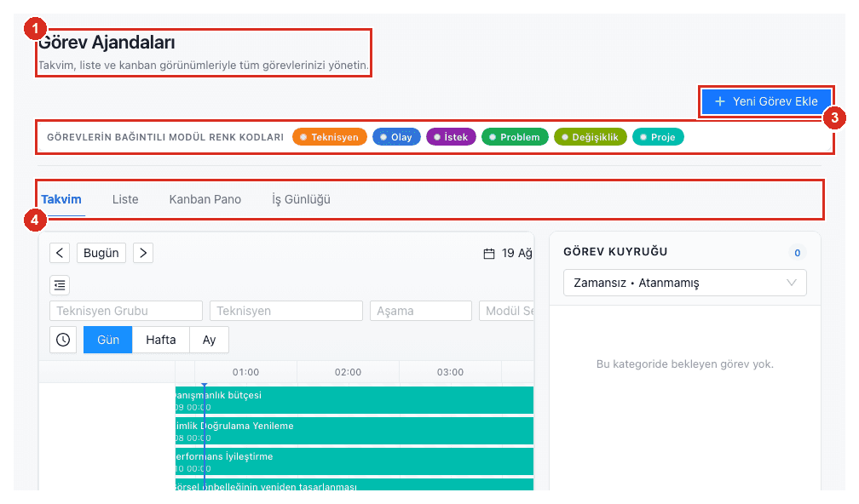Expand the Zamansız • Atanmamış queue dropdown
Screen dimensions: 859x504
[685, 283]
